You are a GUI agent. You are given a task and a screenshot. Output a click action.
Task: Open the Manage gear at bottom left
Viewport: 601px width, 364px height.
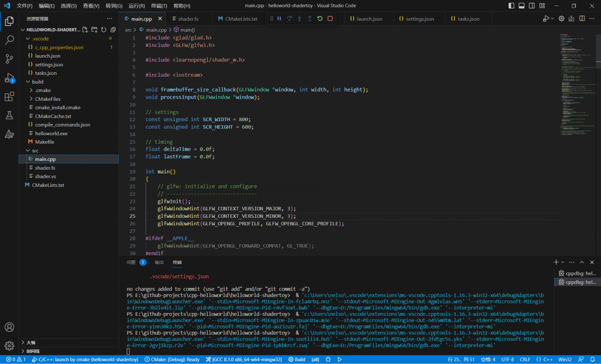[x=9, y=345]
